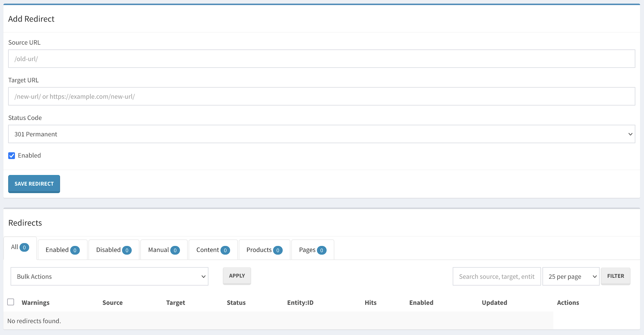This screenshot has width=644, height=335.
Task: Click the Enabled column header
Action: [x=421, y=302]
